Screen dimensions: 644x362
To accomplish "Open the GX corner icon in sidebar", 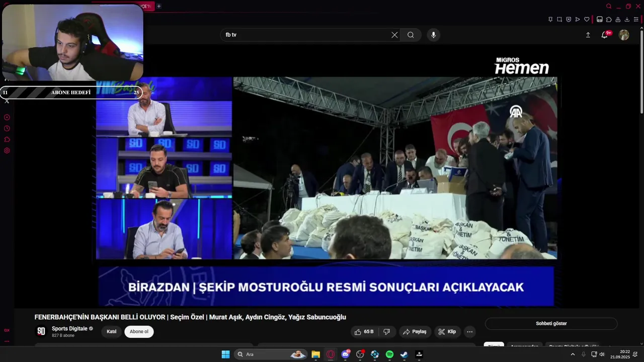I will click(7, 330).
